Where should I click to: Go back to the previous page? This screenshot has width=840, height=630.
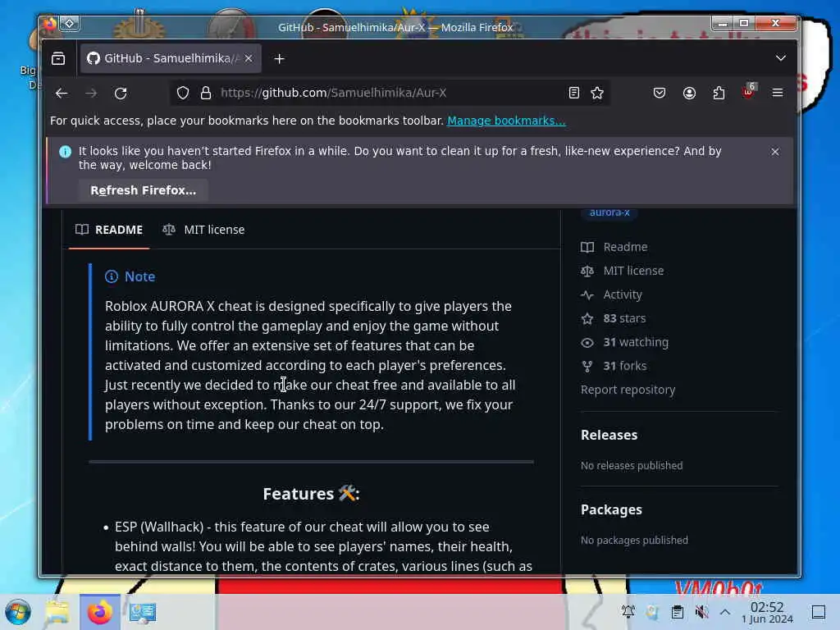click(x=62, y=94)
